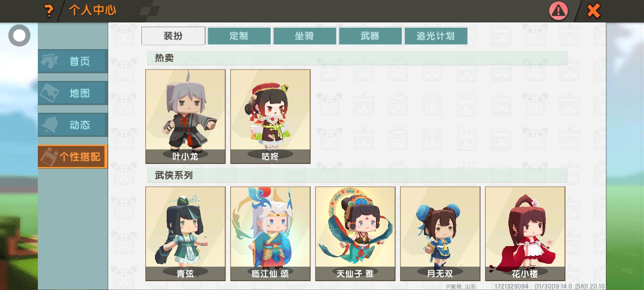This screenshot has width=644, height=290.
Task: Choose the 花小楼 skin card
Action: (x=525, y=234)
